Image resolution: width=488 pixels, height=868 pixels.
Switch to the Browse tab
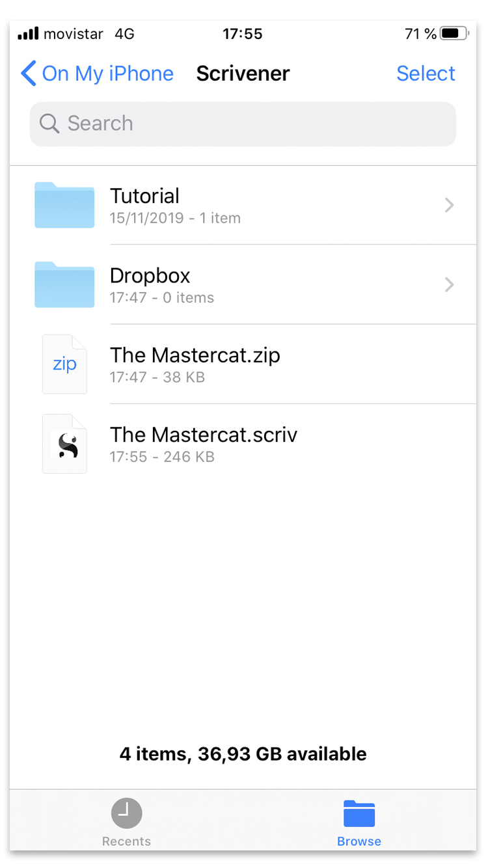[x=359, y=822]
